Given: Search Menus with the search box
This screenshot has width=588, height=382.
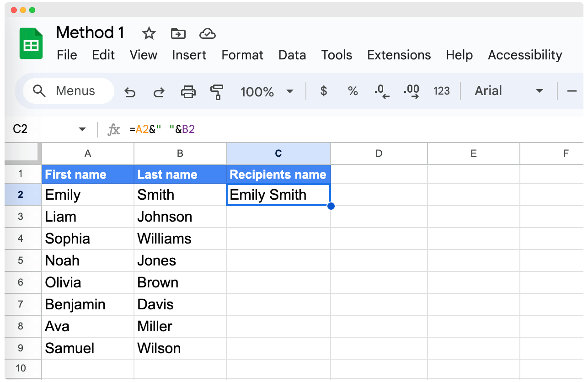Looking at the screenshot, I should pyautogui.click(x=68, y=91).
